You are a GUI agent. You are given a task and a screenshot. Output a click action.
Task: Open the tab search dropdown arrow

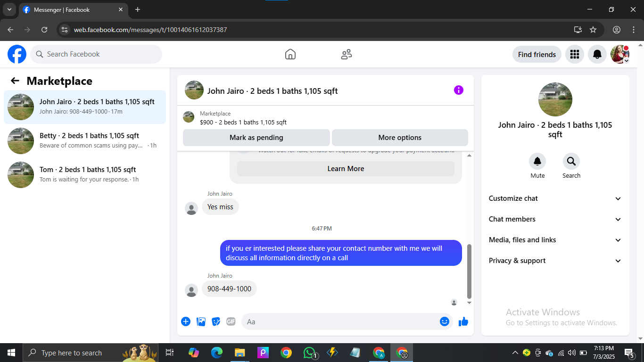[x=9, y=9]
